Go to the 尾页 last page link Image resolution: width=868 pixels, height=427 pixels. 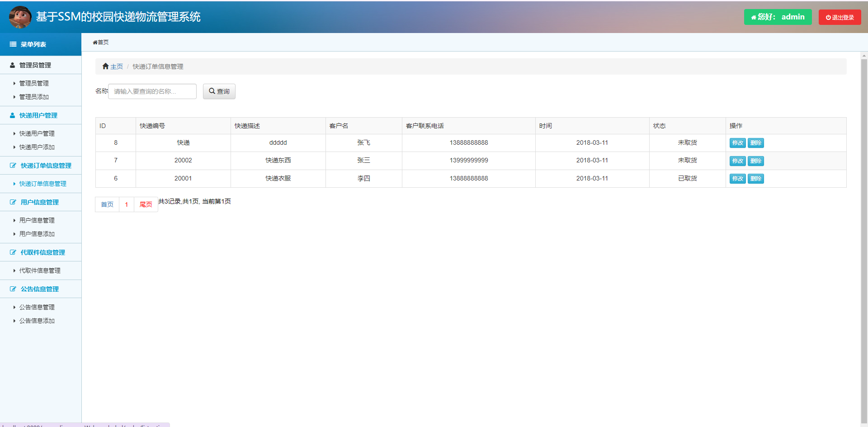146,204
